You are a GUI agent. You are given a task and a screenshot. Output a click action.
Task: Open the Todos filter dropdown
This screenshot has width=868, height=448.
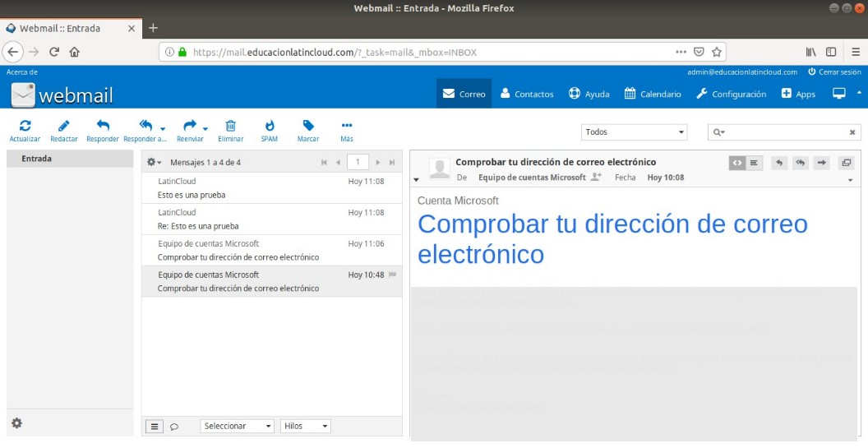click(x=634, y=132)
